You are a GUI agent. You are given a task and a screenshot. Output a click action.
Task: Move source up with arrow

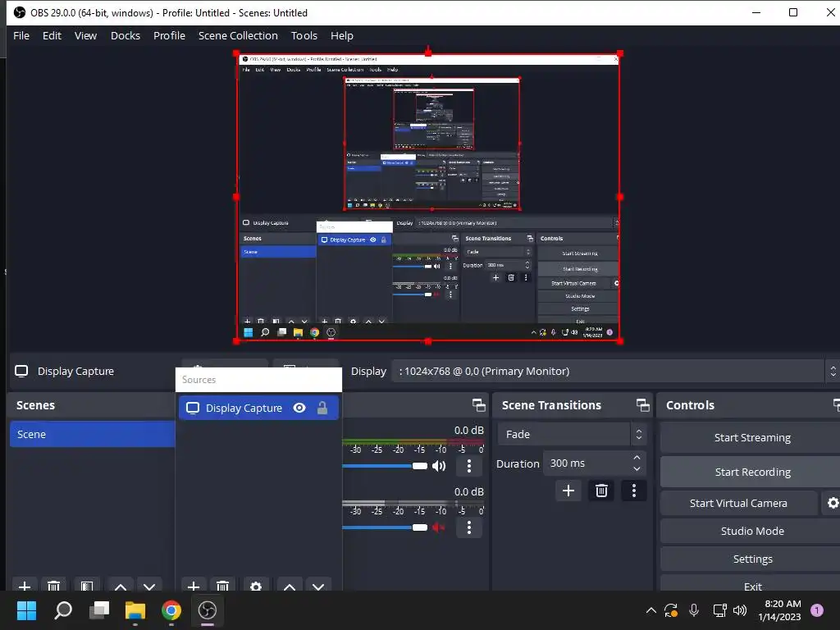click(290, 586)
